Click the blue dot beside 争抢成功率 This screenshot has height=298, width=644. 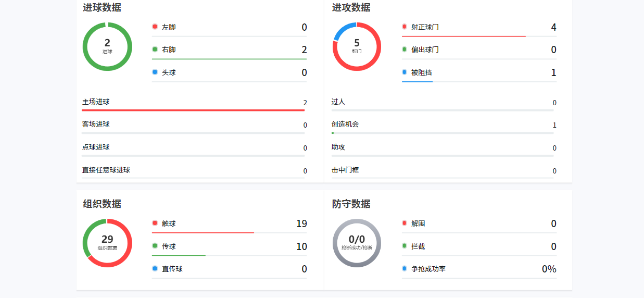pyautogui.click(x=405, y=269)
